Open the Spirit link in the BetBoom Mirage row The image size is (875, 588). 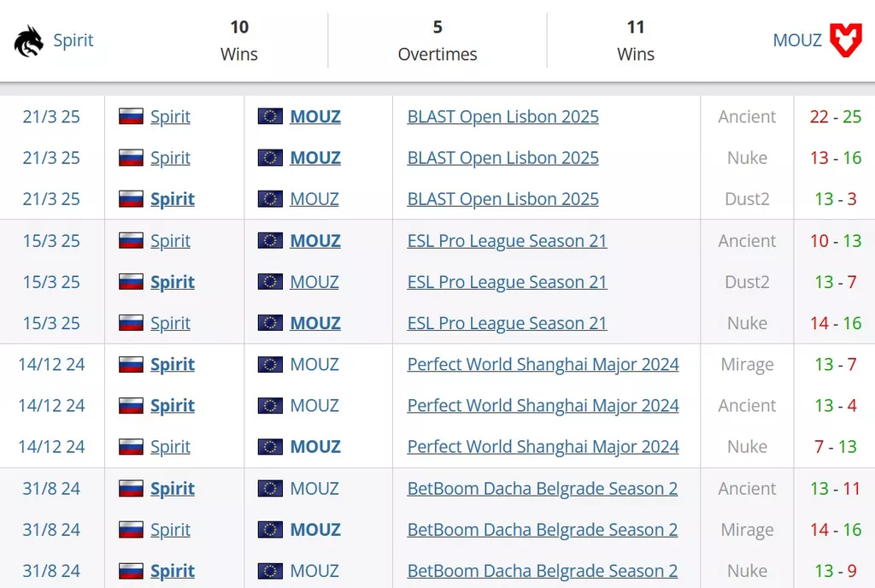[x=170, y=530]
